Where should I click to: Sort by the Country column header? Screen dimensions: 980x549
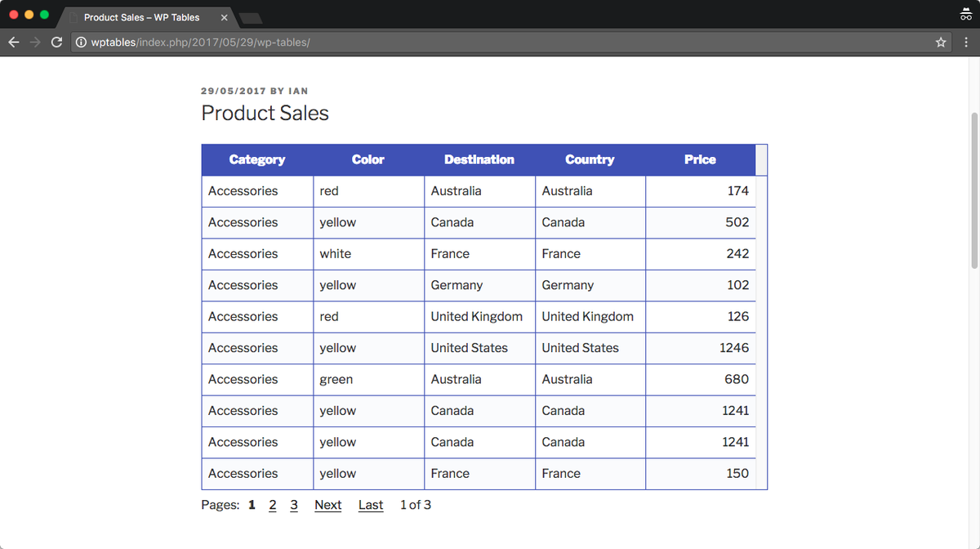pyautogui.click(x=590, y=159)
